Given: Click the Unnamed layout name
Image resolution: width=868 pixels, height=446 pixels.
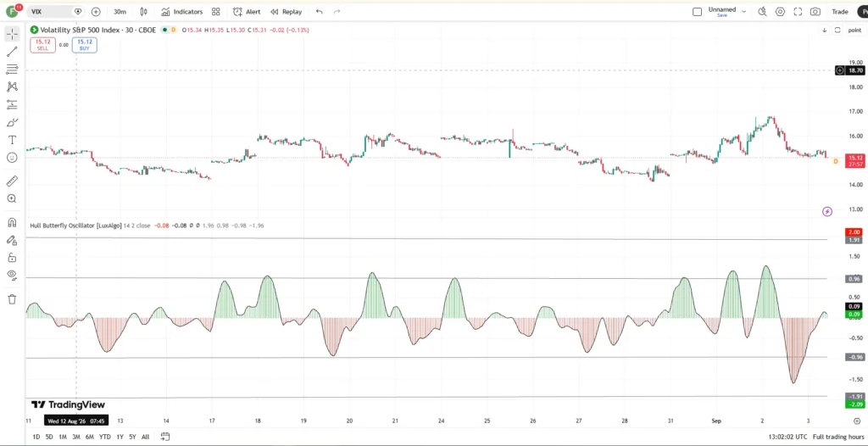Looking at the screenshot, I should tap(722, 8).
